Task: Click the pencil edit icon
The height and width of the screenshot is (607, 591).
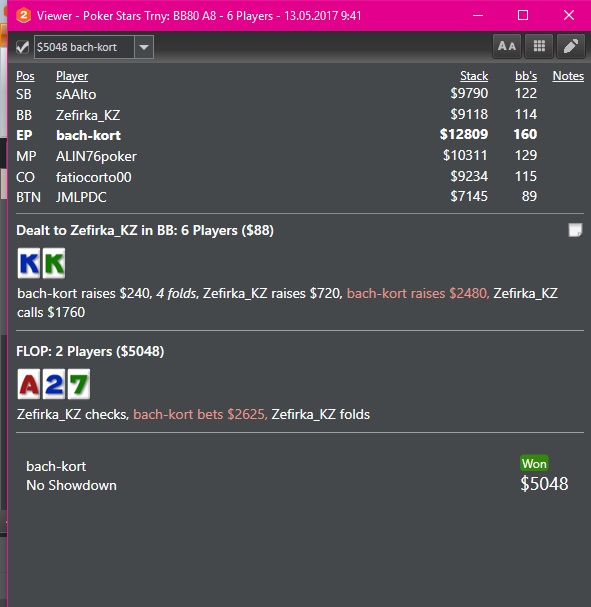Action: [x=571, y=46]
